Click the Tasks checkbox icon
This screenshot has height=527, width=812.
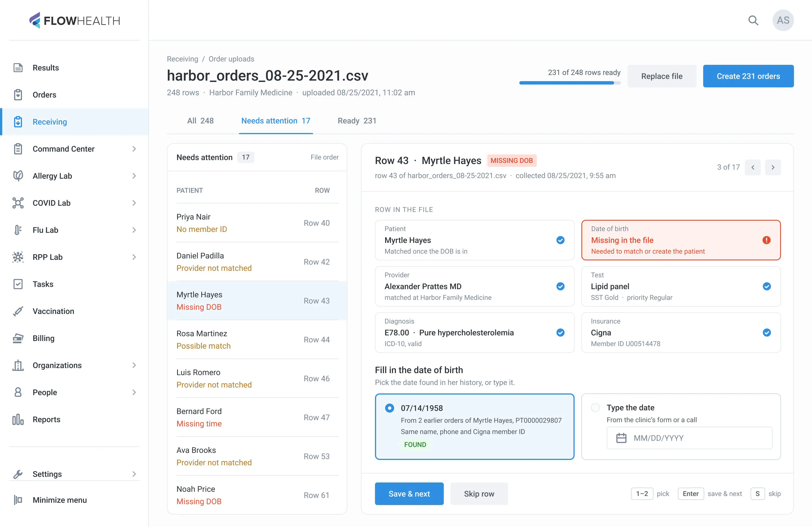pos(18,284)
